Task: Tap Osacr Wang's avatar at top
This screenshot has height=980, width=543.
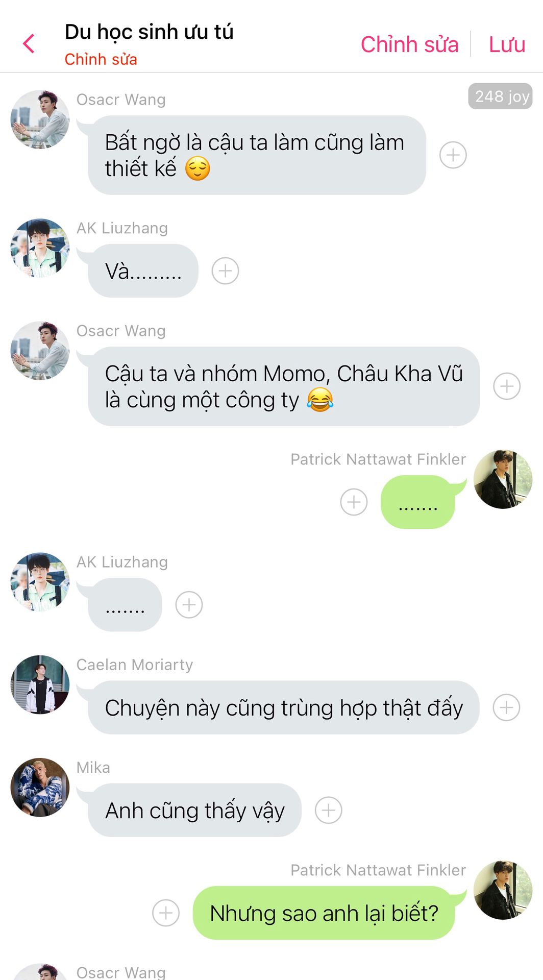Action: click(40, 119)
